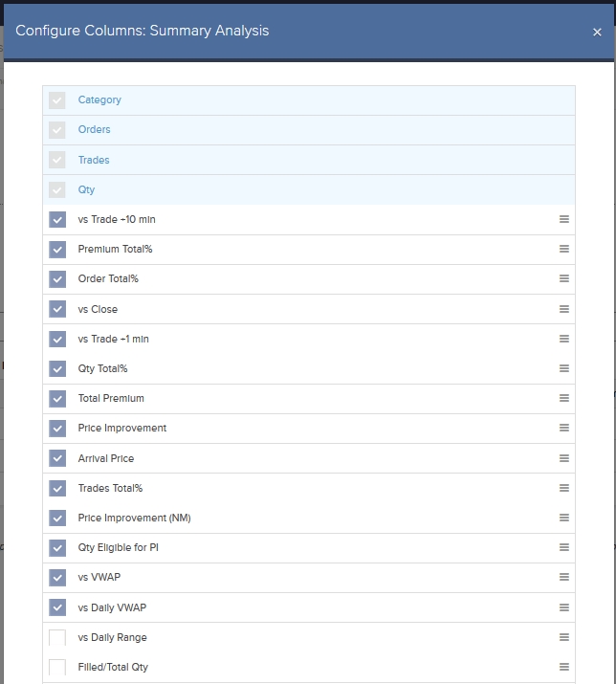Uncheck the vs VWAP checkbox
616x684 pixels.
click(x=57, y=577)
